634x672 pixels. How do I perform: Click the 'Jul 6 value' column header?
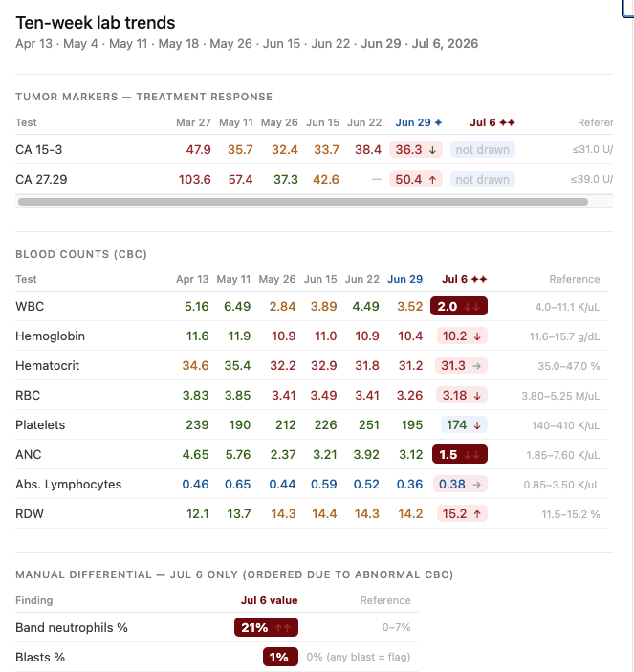click(270, 600)
